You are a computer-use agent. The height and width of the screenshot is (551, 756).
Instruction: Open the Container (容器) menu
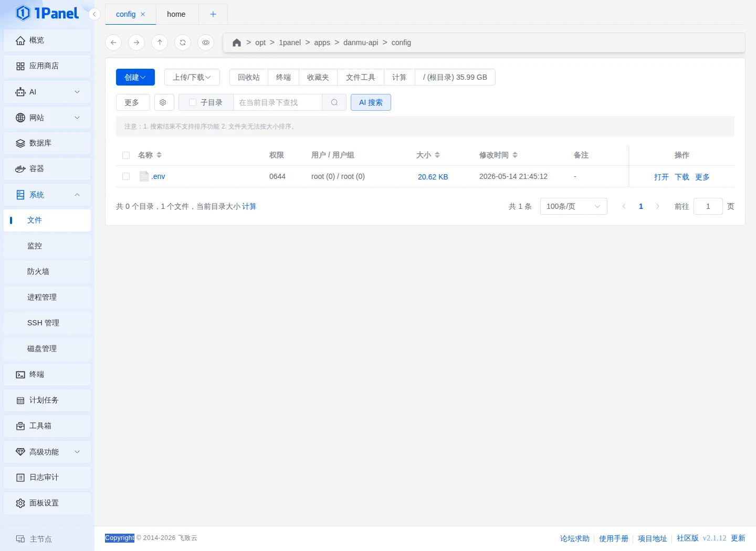click(x=47, y=169)
